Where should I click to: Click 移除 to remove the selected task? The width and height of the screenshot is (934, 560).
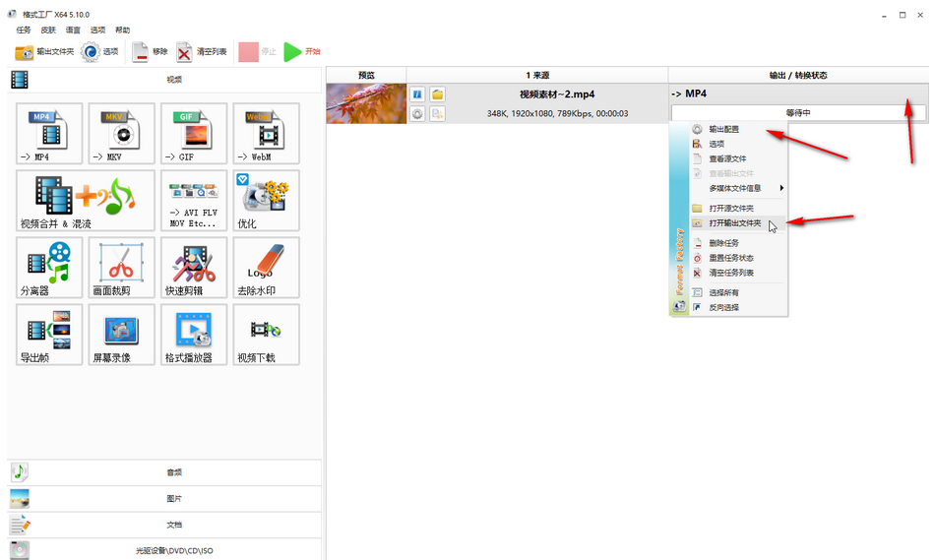click(151, 52)
